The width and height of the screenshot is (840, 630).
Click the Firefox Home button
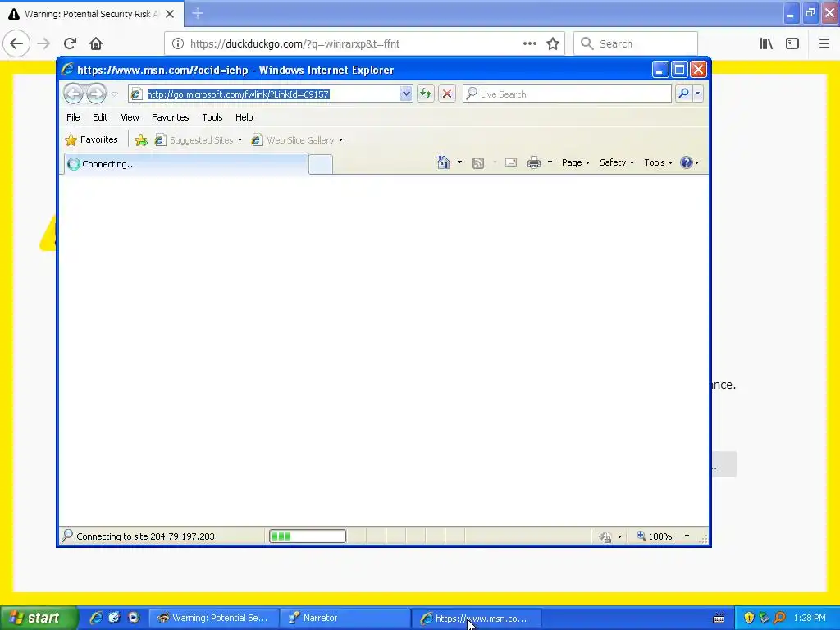point(96,43)
